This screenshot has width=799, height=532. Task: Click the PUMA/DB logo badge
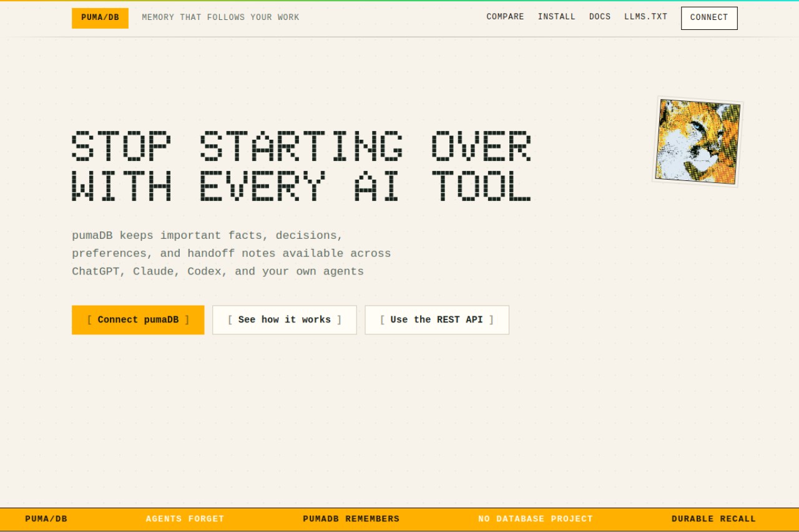[x=100, y=18]
